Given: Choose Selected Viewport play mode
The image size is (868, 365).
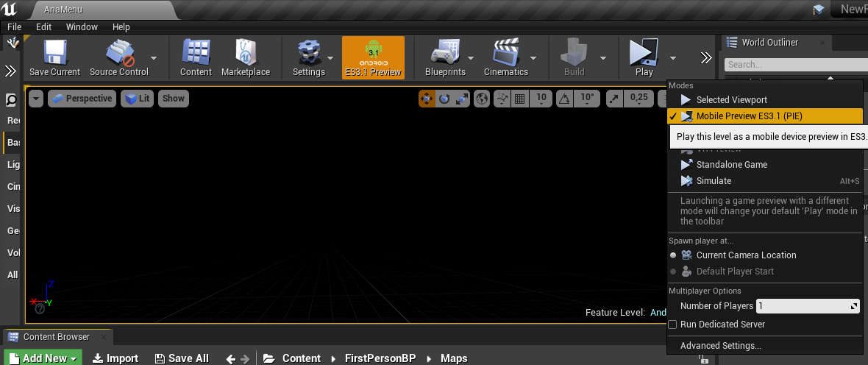Looking at the screenshot, I should click(x=765, y=99).
